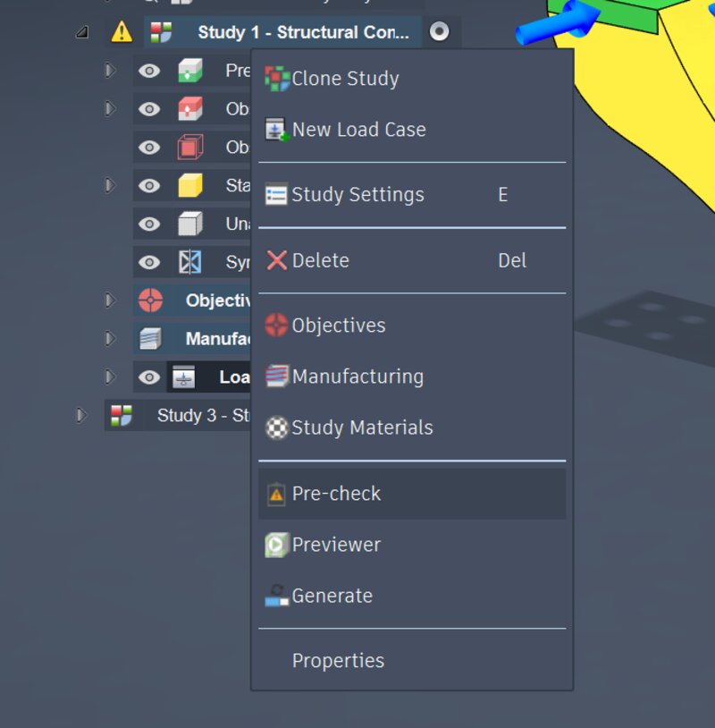Click the yellow Starting Shape cube icon
Viewport: 715px width, 728px height.
click(190, 185)
